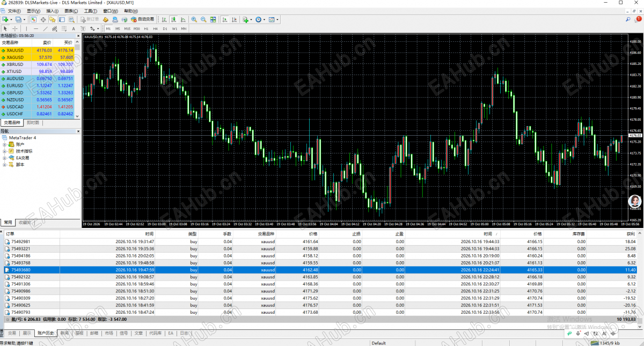Select the trendline drawing tool
Image resolution: width=644 pixels, height=346 pixels.
coord(45,28)
